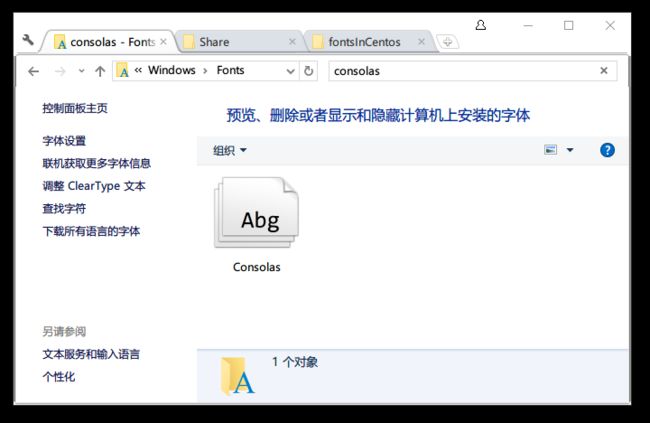This screenshot has width=650, height=423.
Task: Switch to the Share tab
Action: [x=240, y=42]
